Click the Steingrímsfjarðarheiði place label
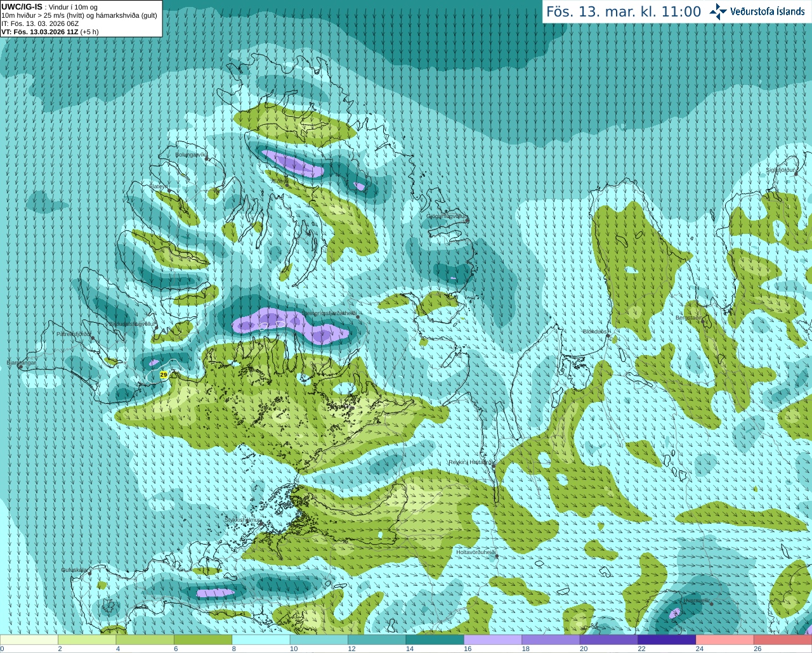Screen dimensions: 812x653 [x=329, y=313]
